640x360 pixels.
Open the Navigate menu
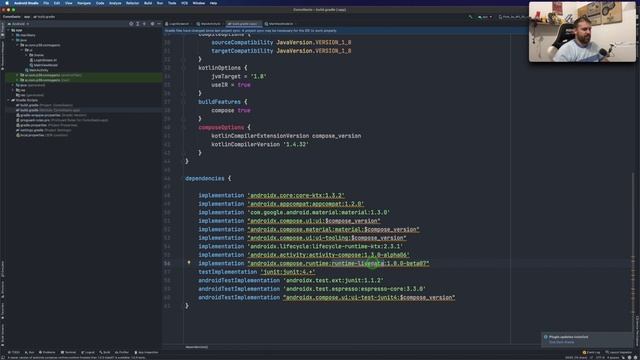[84, 3]
